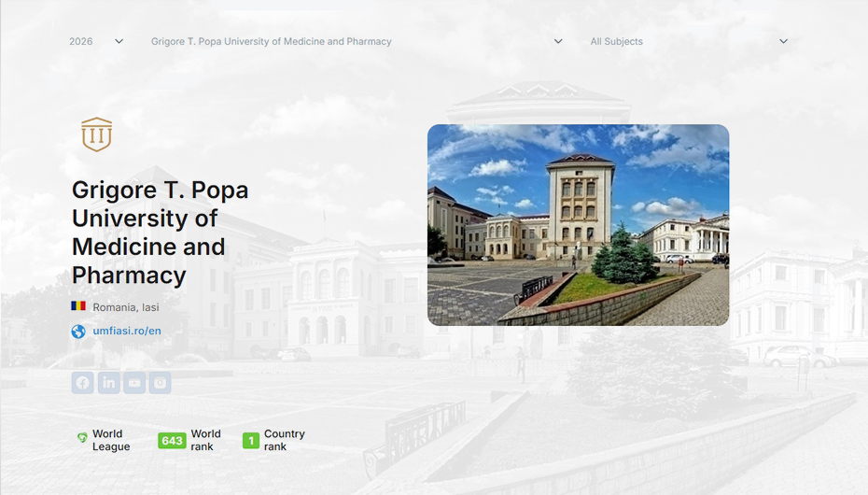
Task: Click the World League badge icon
Action: click(82, 438)
